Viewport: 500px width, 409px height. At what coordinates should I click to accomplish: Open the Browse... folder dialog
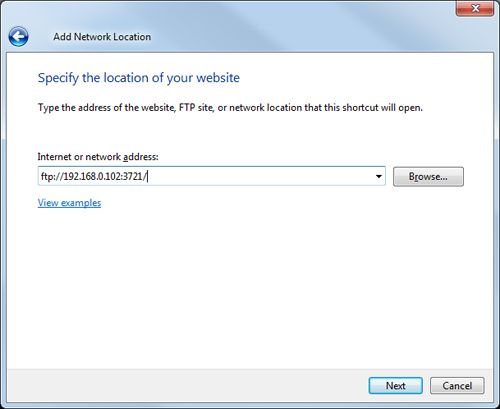click(x=428, y=176)
